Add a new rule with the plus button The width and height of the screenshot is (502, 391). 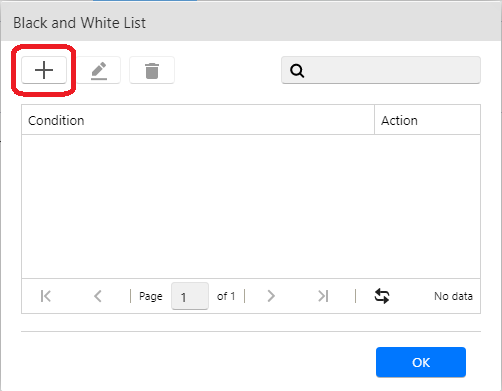44,70
